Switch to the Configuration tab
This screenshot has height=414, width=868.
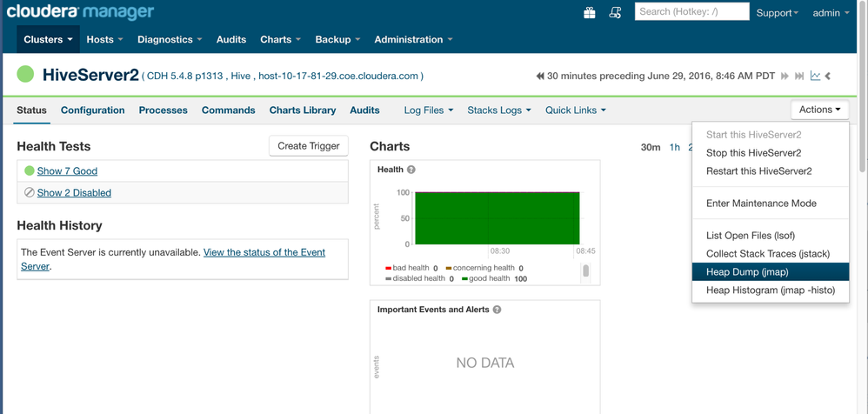[x=92, y=110]
